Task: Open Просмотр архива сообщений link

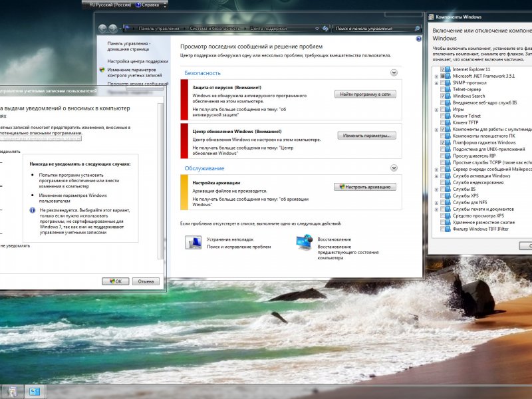Action: tap(138, 84)
